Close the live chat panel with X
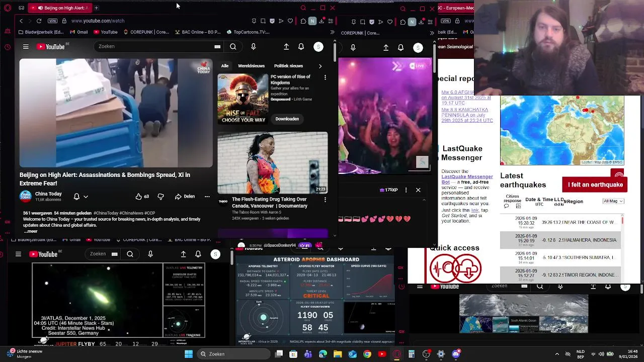 pos(418,190)
